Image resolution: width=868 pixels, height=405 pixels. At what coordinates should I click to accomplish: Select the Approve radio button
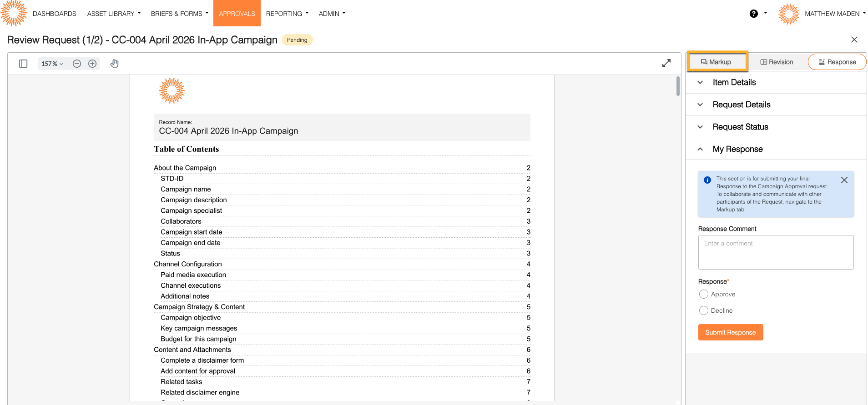704,294
